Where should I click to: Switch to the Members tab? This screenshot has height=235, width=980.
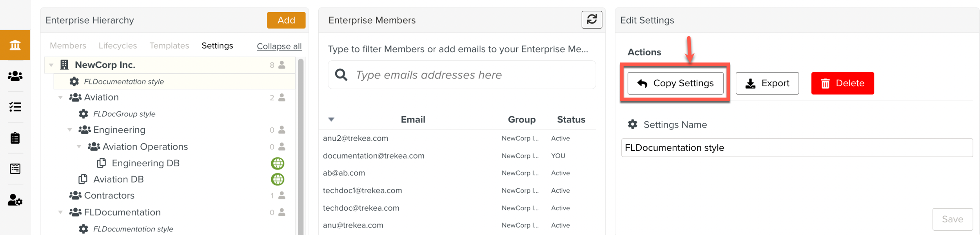68,46
